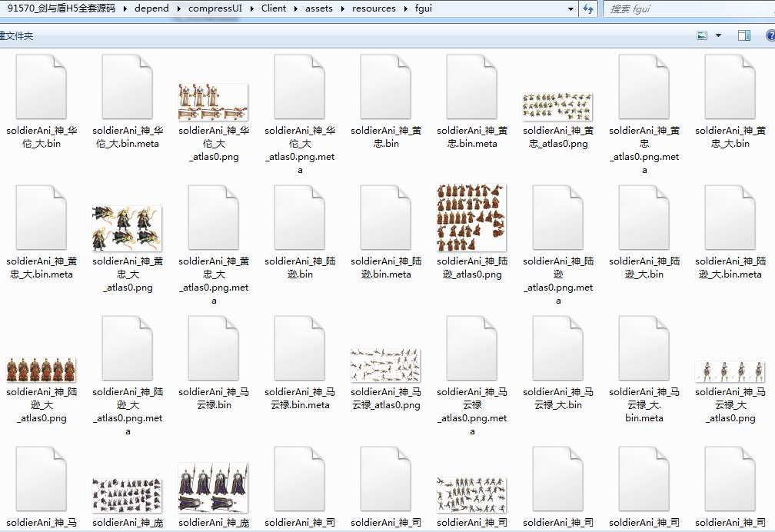Select soldierAni_神_陆逊_大_atlas0.png thumbnail
This screenshot has height=532, width=775.
point(41,370)
